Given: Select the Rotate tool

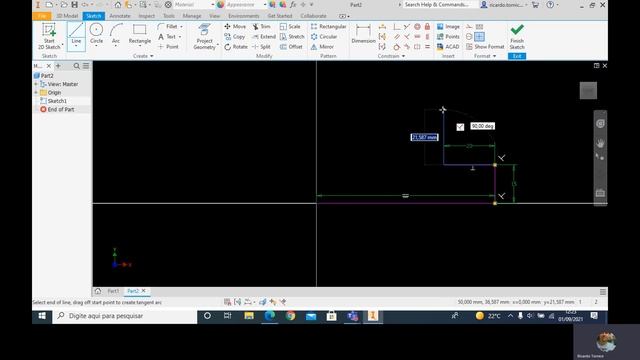Looking at the screenshot, I should tap(236, 47).
